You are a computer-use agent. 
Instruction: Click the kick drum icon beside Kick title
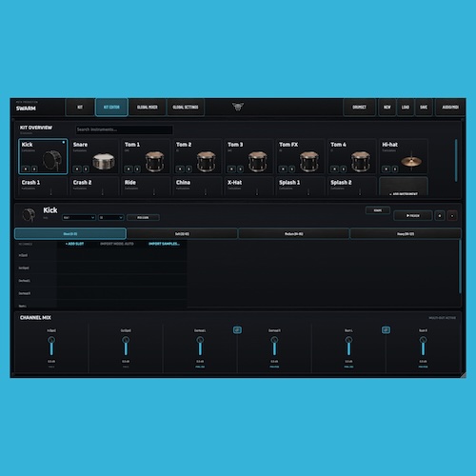(x=29, y=215)
